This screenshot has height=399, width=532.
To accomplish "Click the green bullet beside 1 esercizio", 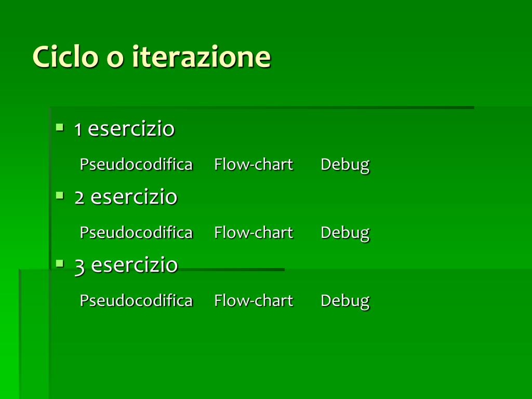I will 60,128.
